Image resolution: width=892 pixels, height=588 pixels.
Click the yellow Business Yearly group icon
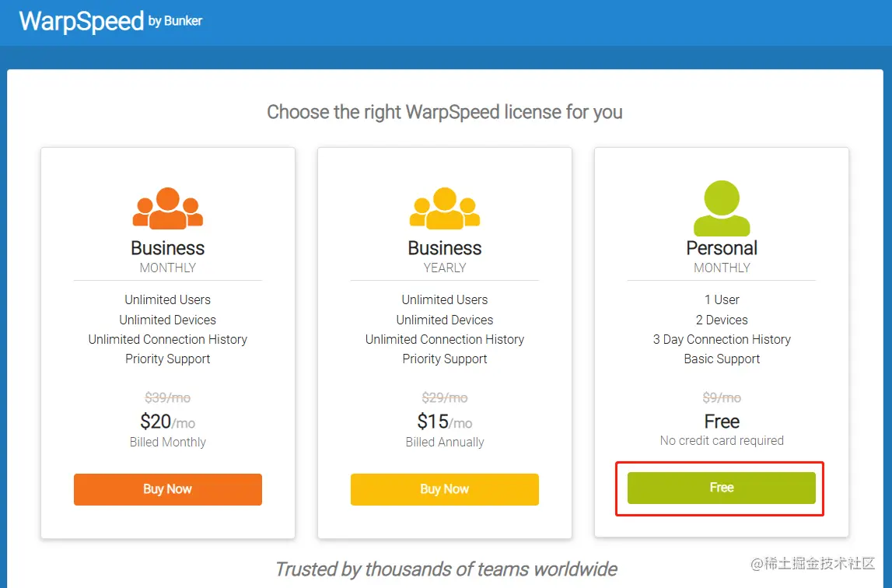tap(445, 208)
